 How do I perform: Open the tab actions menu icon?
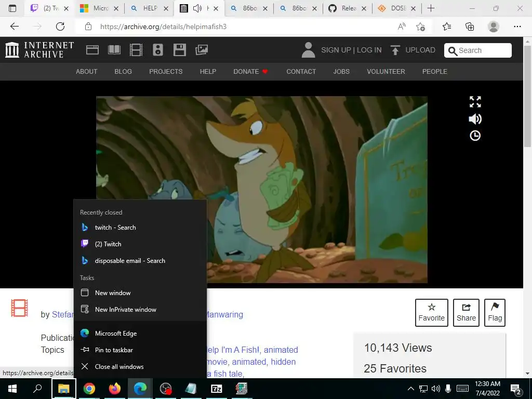(x=12, y=8)
